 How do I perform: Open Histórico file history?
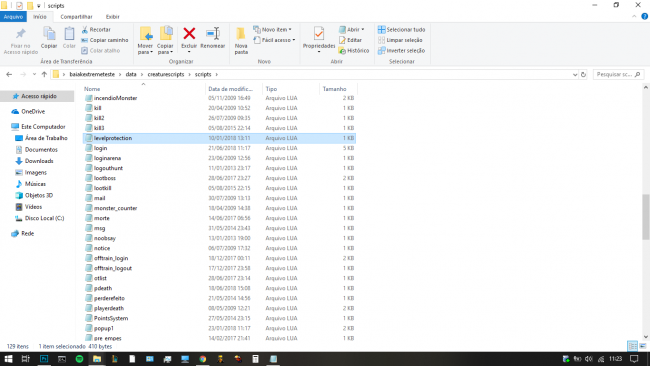tap(354, 50)
